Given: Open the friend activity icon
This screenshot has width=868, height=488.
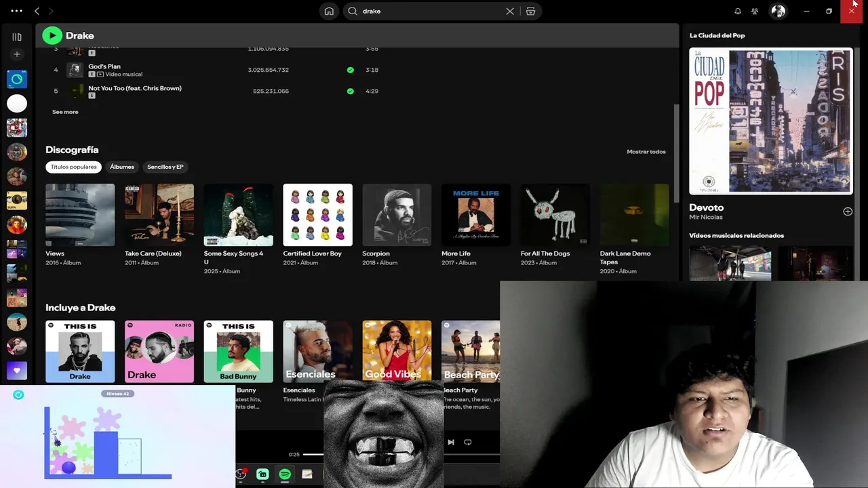Looking at the screenshot, I should pos(755,11).
